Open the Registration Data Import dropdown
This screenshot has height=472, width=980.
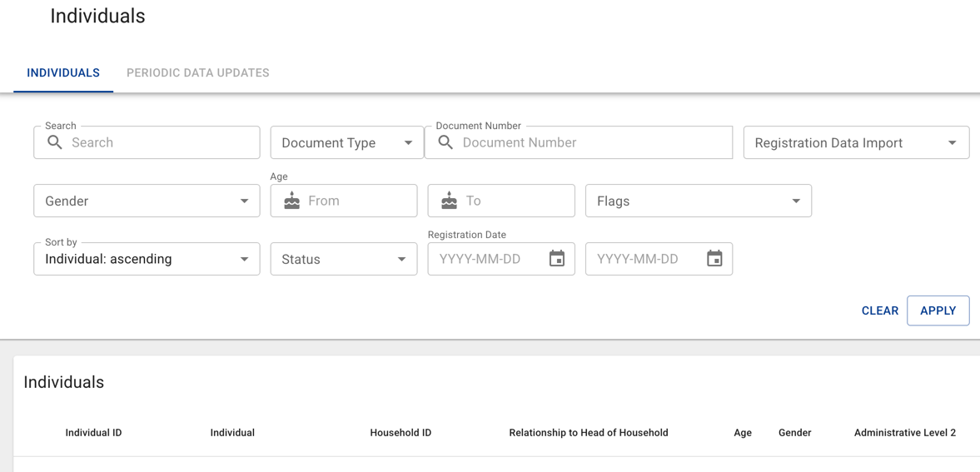(855, 142)
